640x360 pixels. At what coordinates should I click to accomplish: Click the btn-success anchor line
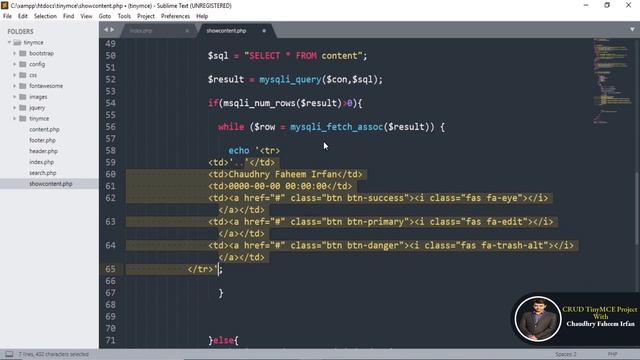[378, 198]
